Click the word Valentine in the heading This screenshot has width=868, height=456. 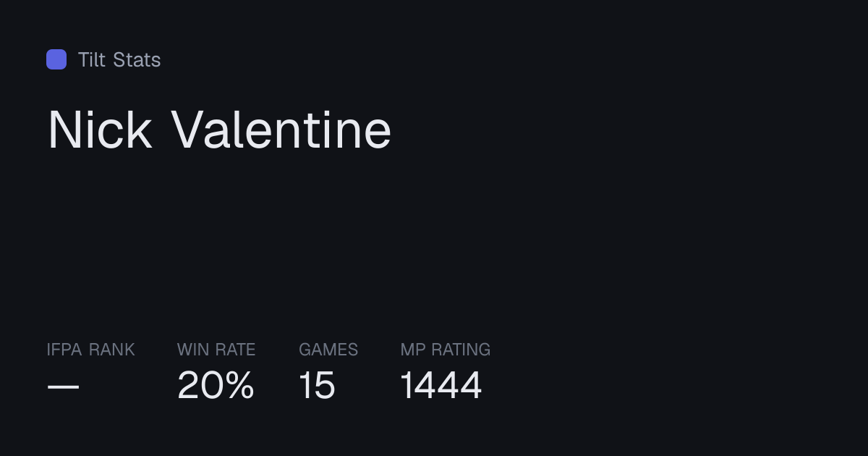tap(281, 130)
